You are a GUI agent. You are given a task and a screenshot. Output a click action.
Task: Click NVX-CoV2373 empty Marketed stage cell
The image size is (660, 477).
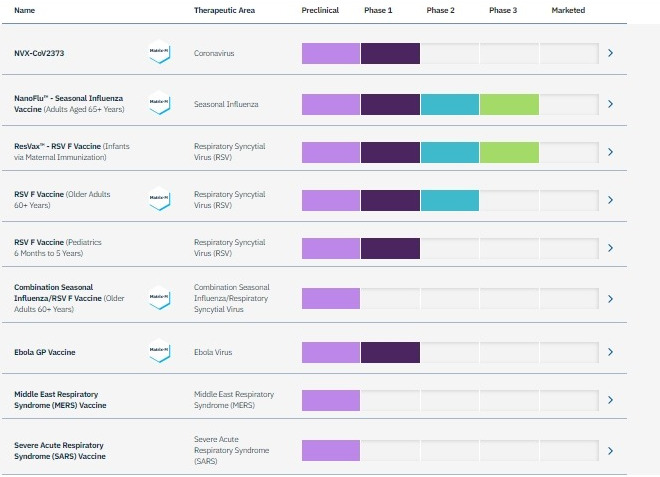point(569,53)
